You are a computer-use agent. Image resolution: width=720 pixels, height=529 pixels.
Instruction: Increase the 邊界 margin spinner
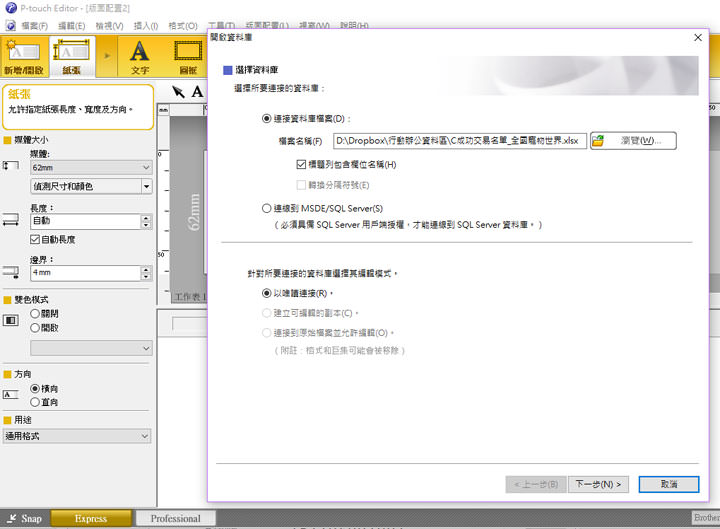[x=146, y=270]
